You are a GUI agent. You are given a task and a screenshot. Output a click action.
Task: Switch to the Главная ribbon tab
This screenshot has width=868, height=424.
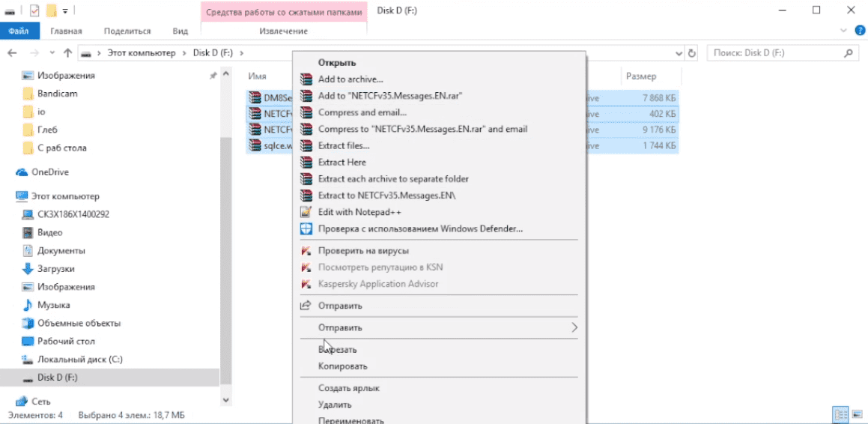[x=66, y=31]
